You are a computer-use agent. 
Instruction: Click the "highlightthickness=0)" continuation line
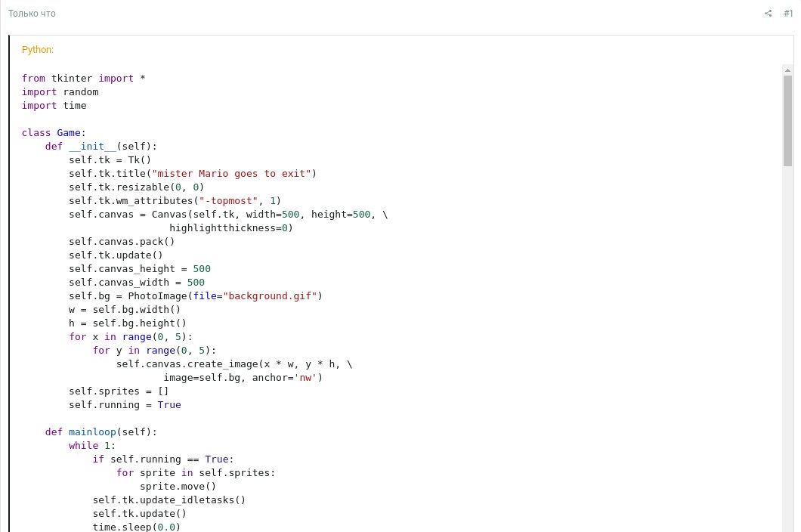(x=231, y=228)
